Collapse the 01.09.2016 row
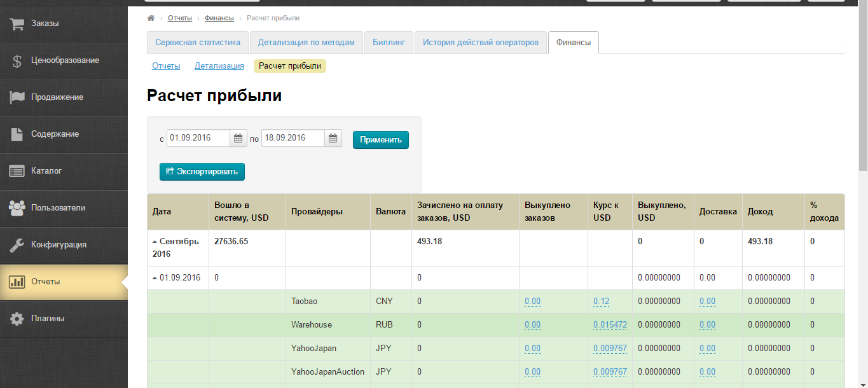868x388 pixels. point(155,278)
